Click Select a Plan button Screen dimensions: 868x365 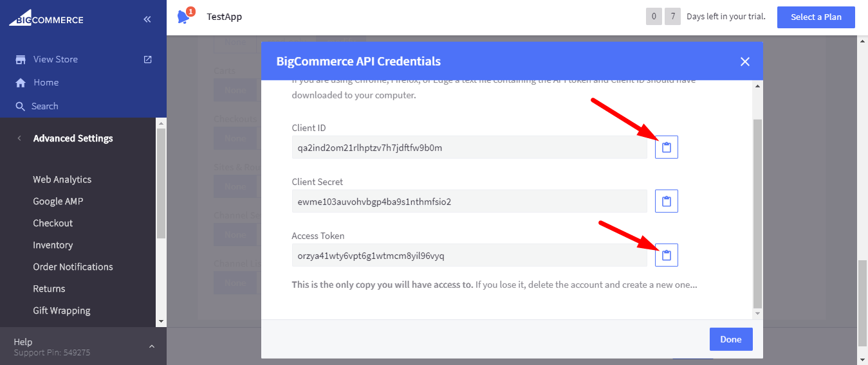(x=816, y=17)
